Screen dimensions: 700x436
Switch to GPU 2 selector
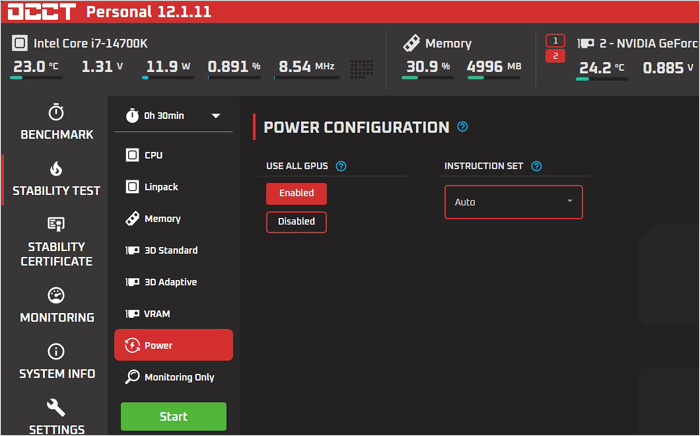[555, 56]
